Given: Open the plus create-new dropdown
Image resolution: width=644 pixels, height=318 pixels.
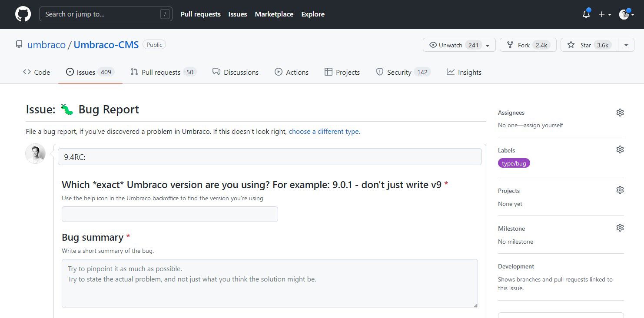Looking at the screenshot, I should pyautogui.click(x=604, y=14).
